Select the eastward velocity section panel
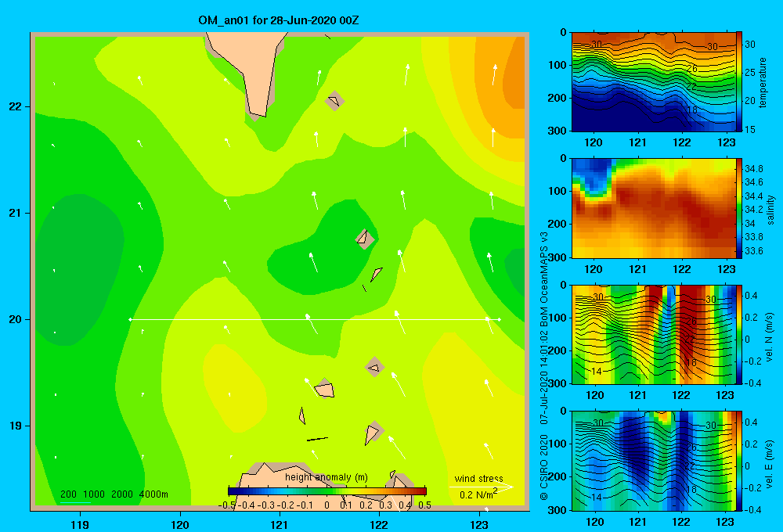 click(x=654, y=461)
